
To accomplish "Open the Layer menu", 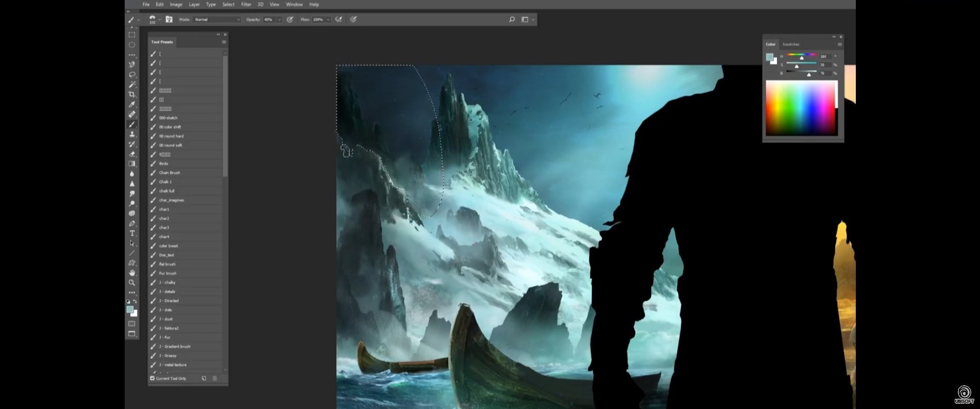I will 194,4.
